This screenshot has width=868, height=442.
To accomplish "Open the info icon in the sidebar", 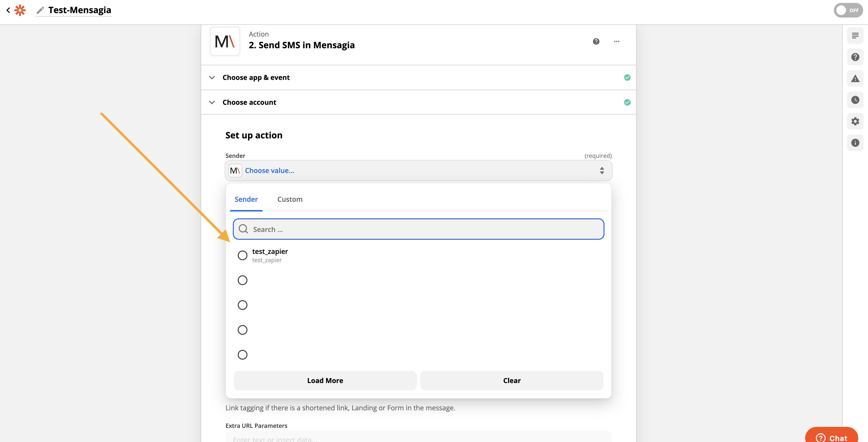I will coord(855,143).
